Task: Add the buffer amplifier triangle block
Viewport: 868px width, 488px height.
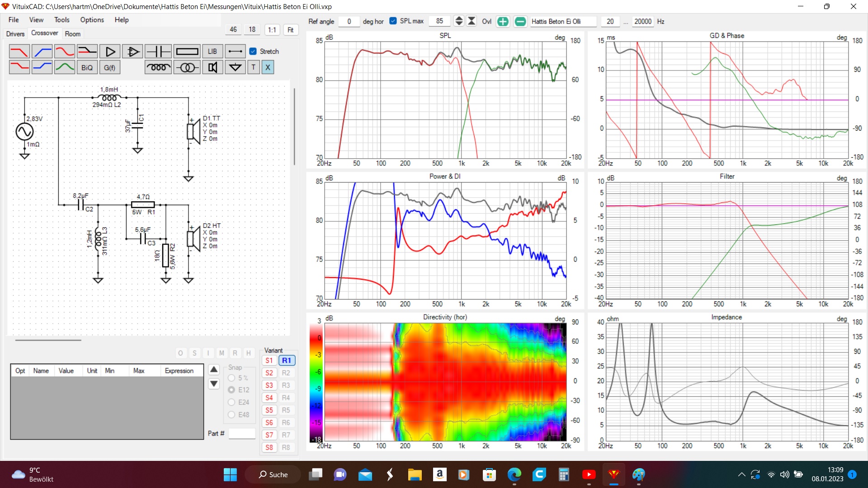Action: click(x=110, y=52)
